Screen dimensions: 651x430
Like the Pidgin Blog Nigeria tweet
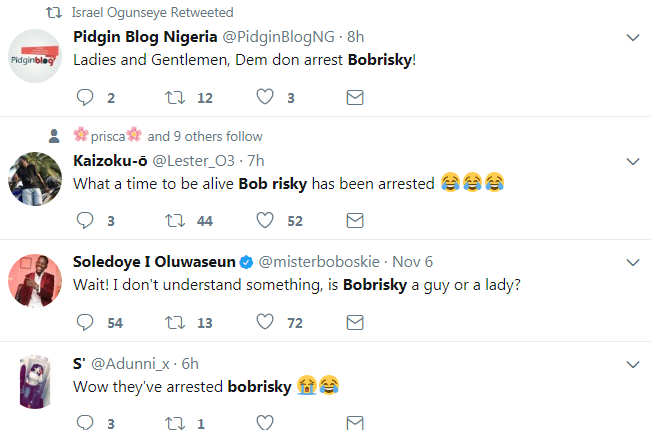click(x=265, y=98)
